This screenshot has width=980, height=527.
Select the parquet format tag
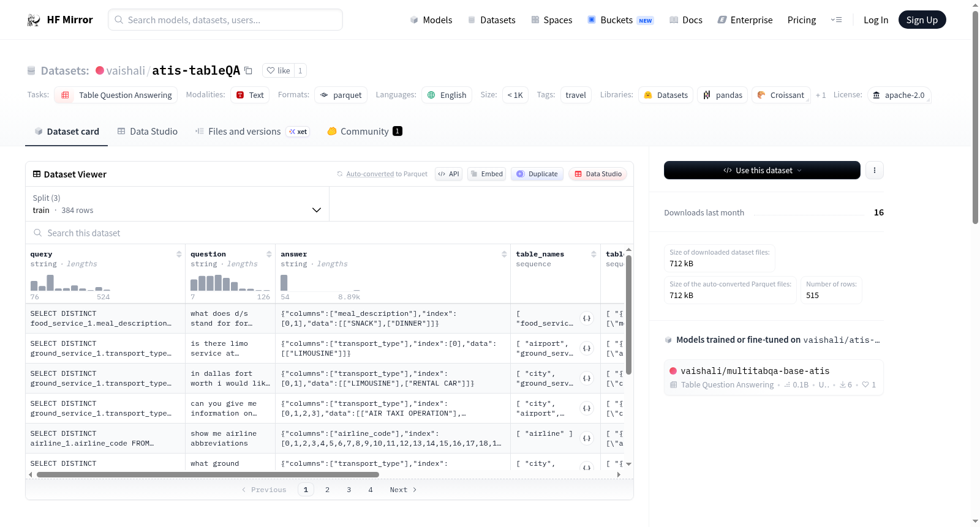point(341,95)
